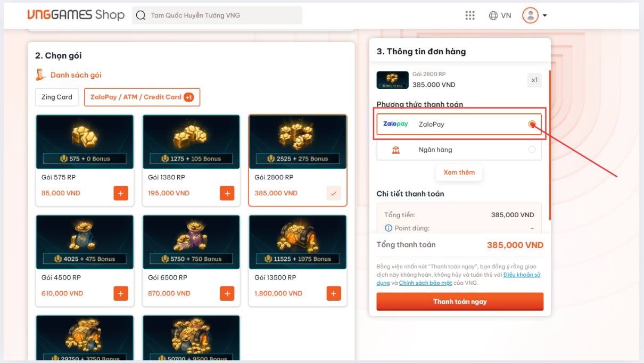This screenshot has height=363, width=644.
Task: Click the order item thumbnail in summary
Action: pyautogui.click(x=392, y=80)
